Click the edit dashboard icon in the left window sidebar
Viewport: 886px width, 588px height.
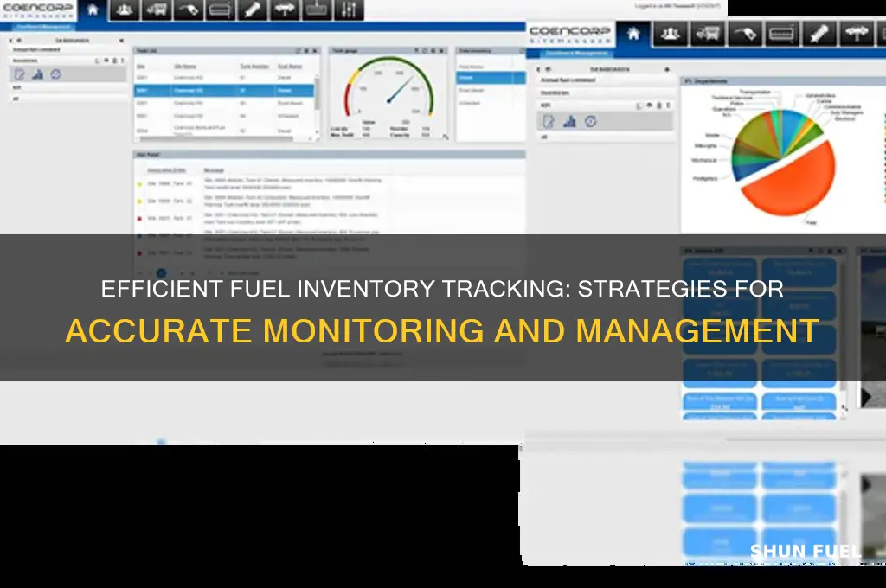click(20, 74)
